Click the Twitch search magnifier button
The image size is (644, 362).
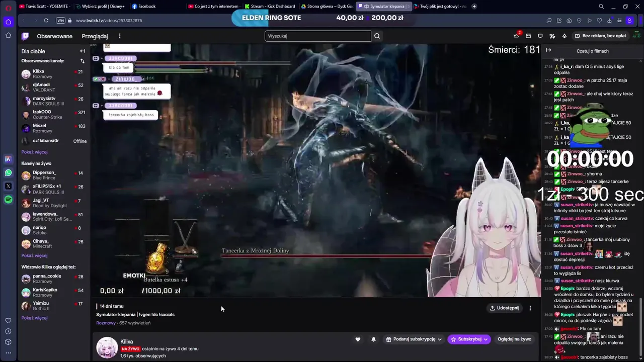coord(377,36)
